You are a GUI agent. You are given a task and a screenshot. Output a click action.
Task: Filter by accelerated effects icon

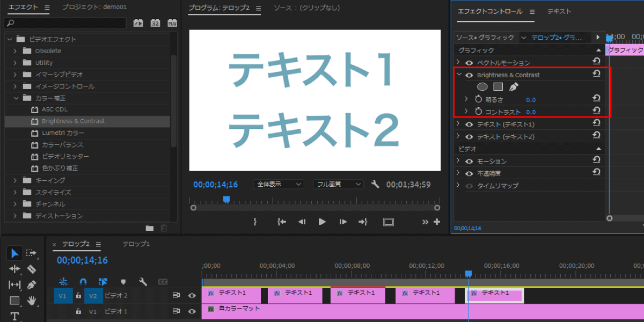[x=138, y=23]
